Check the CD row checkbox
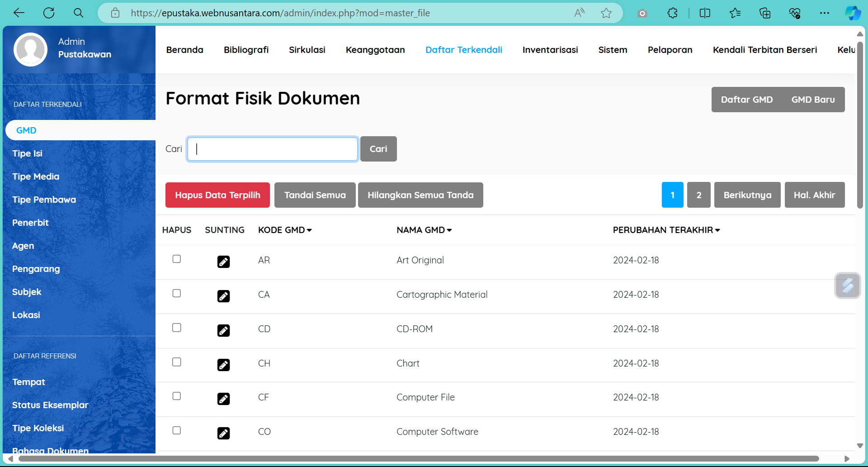The width and height of the screenshot is (868, 467). [177, 328]
